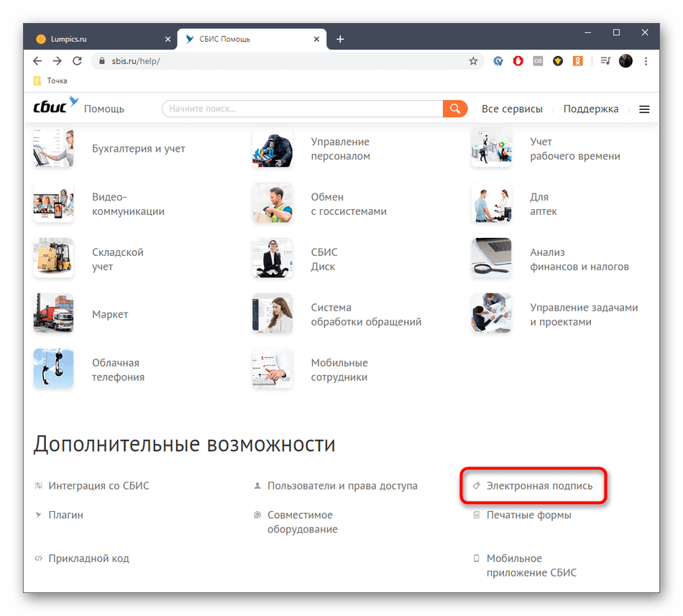Click the code brackets icon by Прикладной код

click(38, 558)
